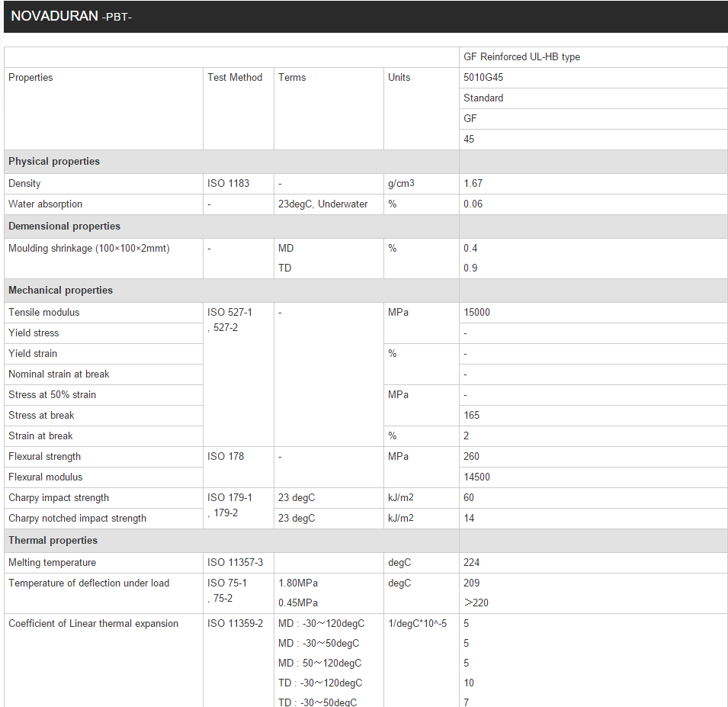Click the 'ISO 179-1, 179-2' test method cell

pos(238,508)
